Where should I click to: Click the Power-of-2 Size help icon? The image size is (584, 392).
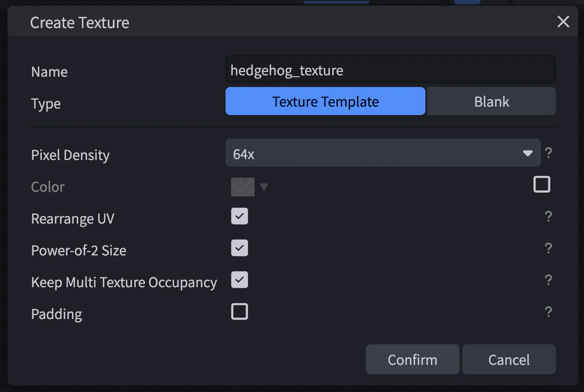click(548, 248)
